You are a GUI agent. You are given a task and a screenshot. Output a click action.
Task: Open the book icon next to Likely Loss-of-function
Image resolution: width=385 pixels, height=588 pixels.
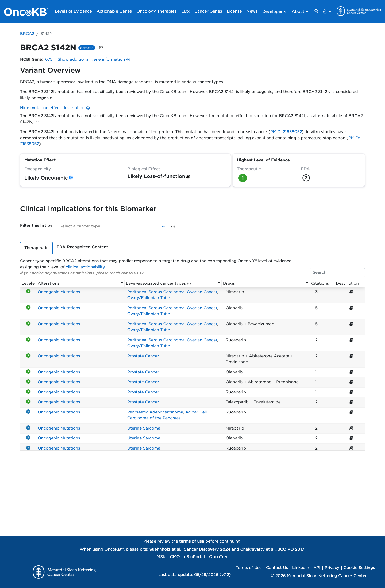coord(188,176)
